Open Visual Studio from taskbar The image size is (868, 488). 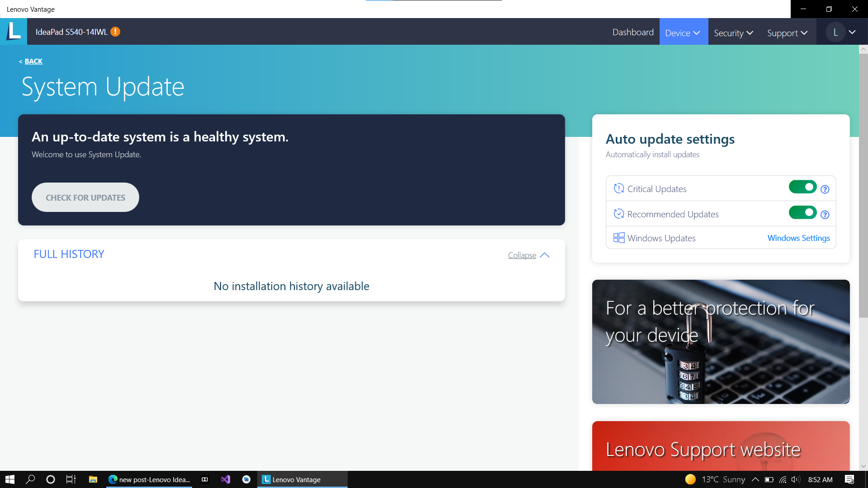coord(226,479)
